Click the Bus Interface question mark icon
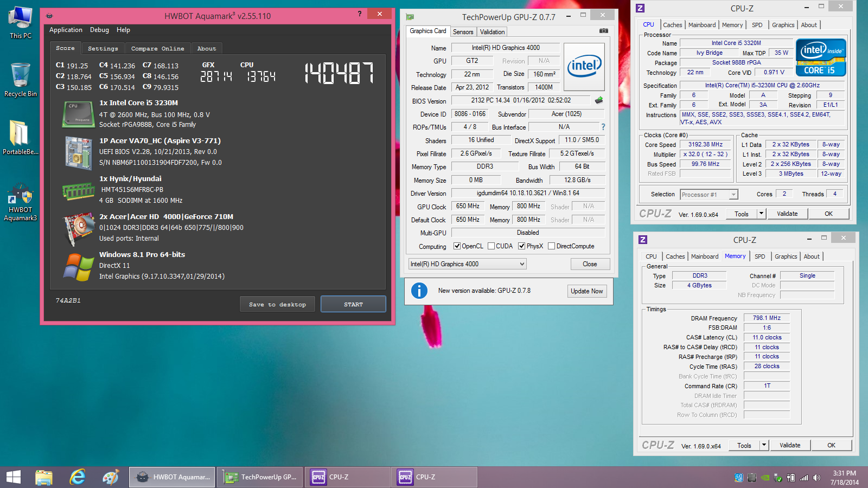868x488 pixels. (x=603, y=127)
